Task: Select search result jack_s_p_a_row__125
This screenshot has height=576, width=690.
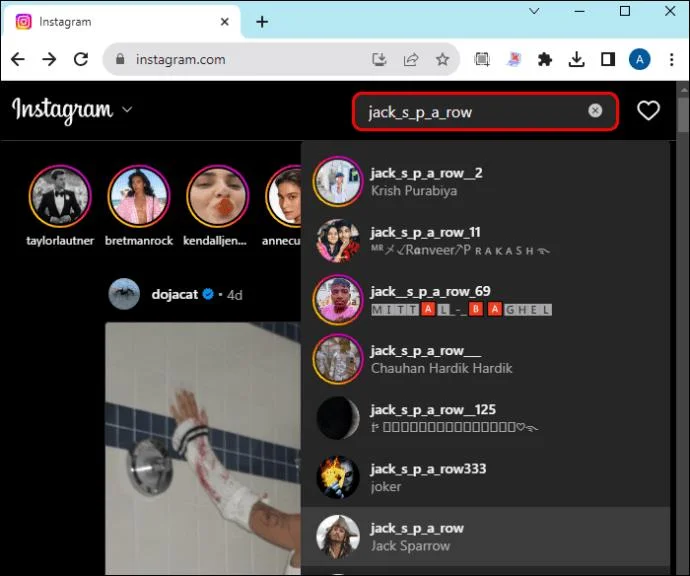Action: (485, 418)
